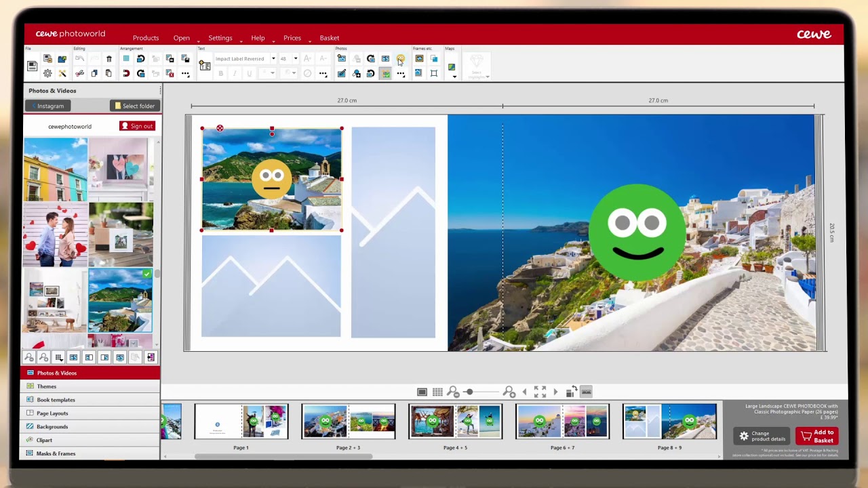Click the red horseshoe magnet icon in Arrangement
This screenshot has height=488, width=868.
pos(126,73)
